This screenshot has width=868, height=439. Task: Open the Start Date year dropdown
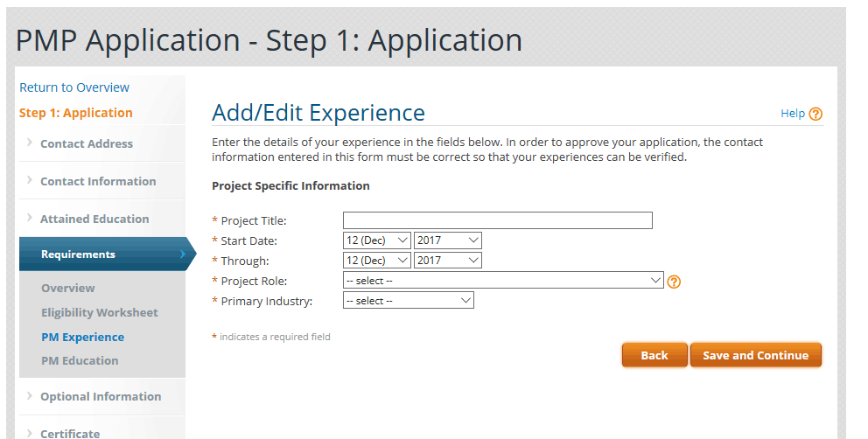click(x=448, y=240)
